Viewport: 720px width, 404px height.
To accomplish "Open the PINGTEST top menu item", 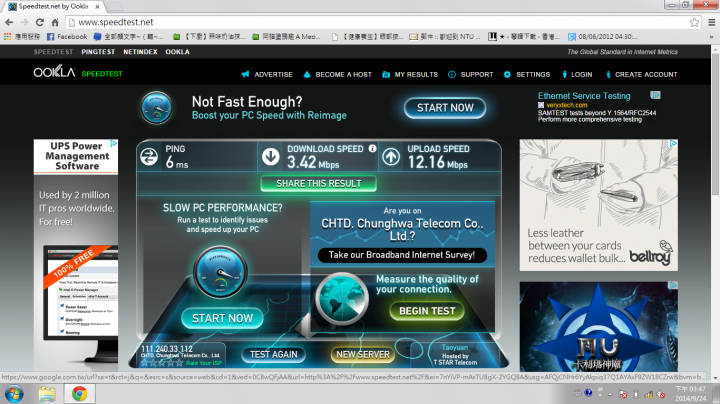I will 98,52.
